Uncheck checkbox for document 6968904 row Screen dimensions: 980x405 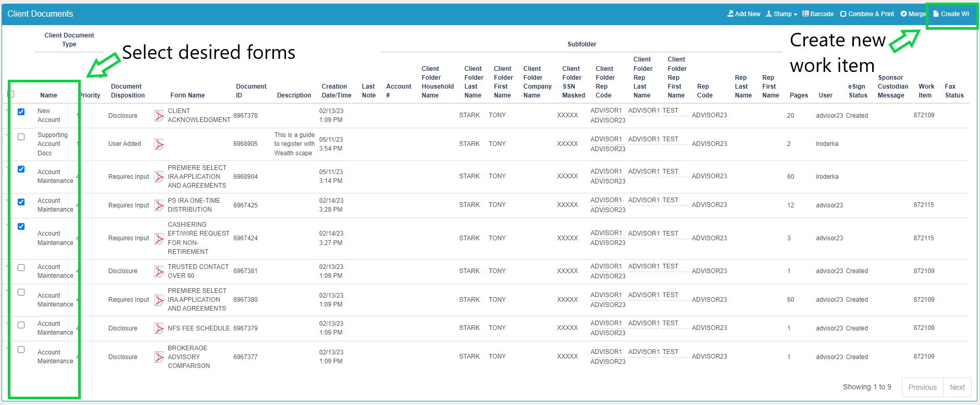point(21,169)
